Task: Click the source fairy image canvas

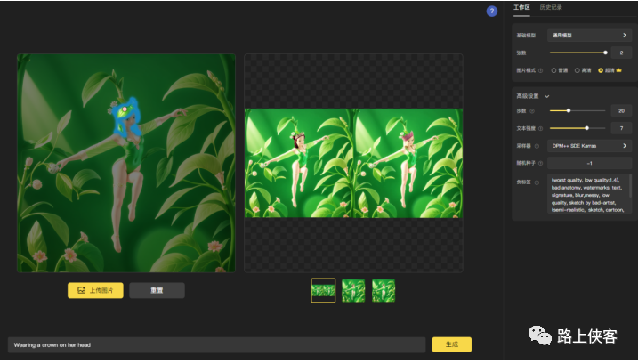Action: [x=126, y=163]
